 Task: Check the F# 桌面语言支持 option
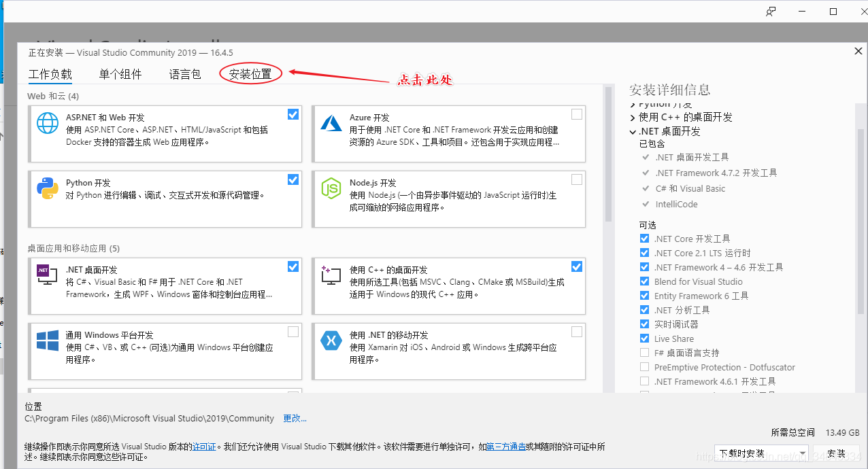click(x=644, y=353)
